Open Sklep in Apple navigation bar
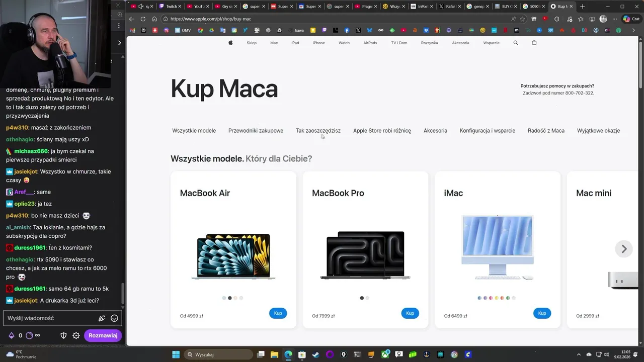 point(252,43)
